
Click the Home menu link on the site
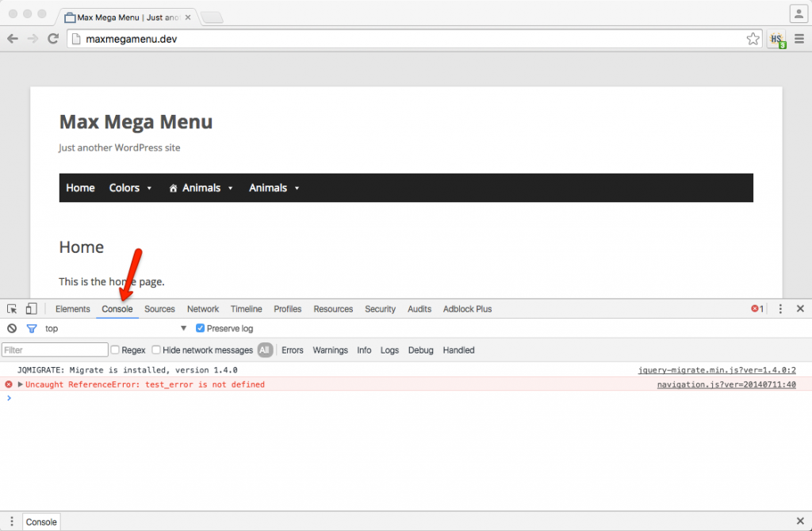point(80,188)
